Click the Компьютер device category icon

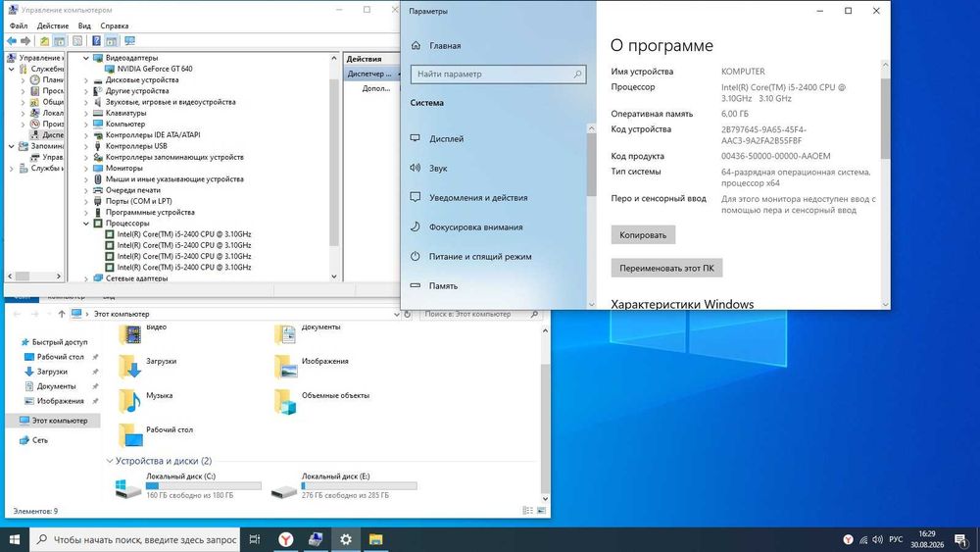tap(98, 124)
